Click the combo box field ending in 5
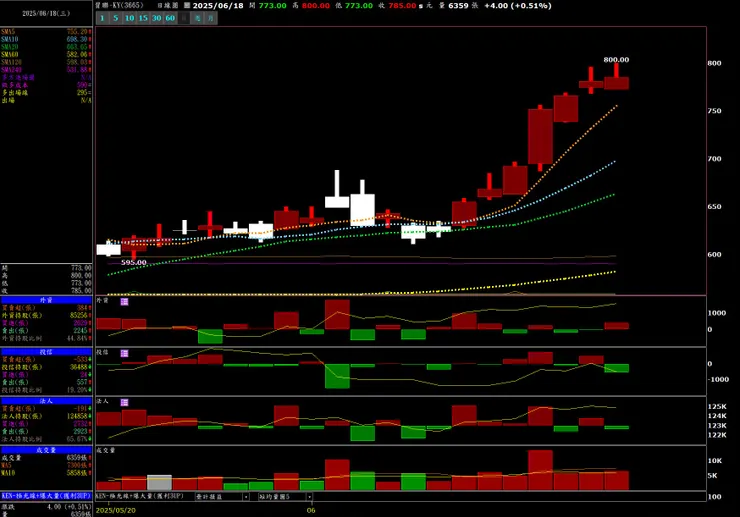 [286, 497]
